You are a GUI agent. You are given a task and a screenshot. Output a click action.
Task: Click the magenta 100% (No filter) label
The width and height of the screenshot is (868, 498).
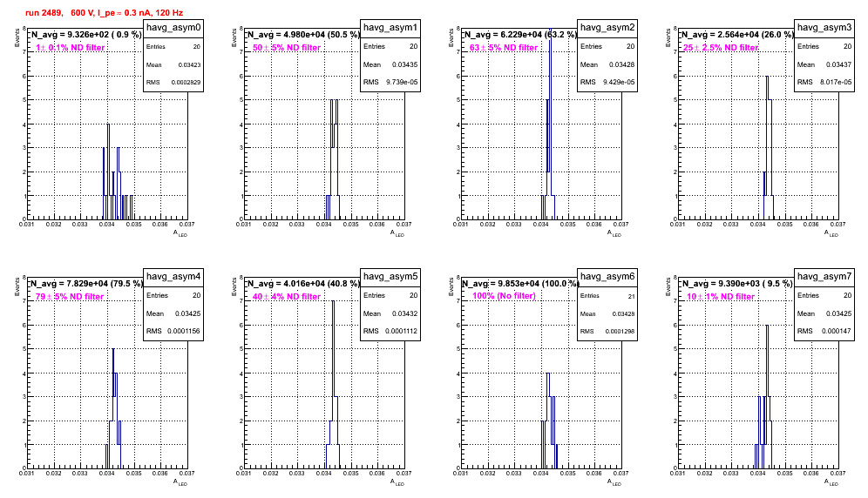505,296
